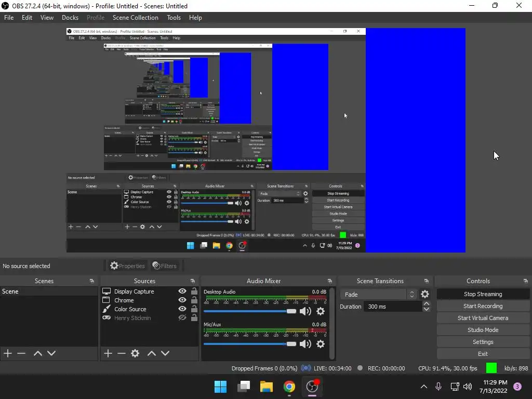Remove the selected source with the minus icon
Image resolution: width=532 pixels, height=399 pixels.
122,353
